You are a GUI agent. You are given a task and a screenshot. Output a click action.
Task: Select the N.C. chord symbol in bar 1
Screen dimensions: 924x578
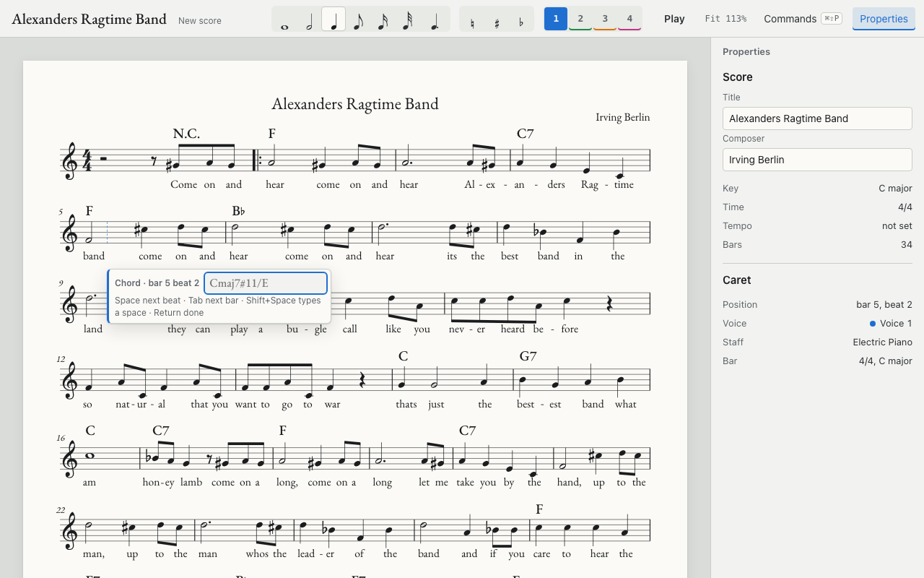[186, 134]
